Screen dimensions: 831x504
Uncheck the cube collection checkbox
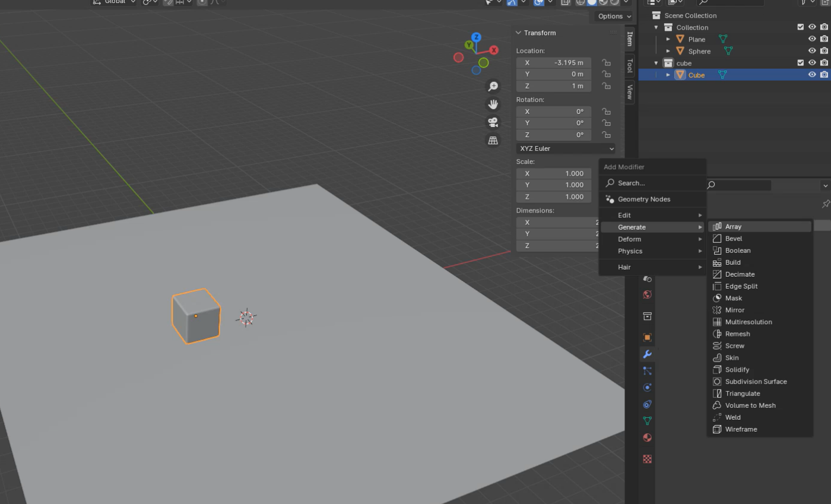[x=800, y=63]
